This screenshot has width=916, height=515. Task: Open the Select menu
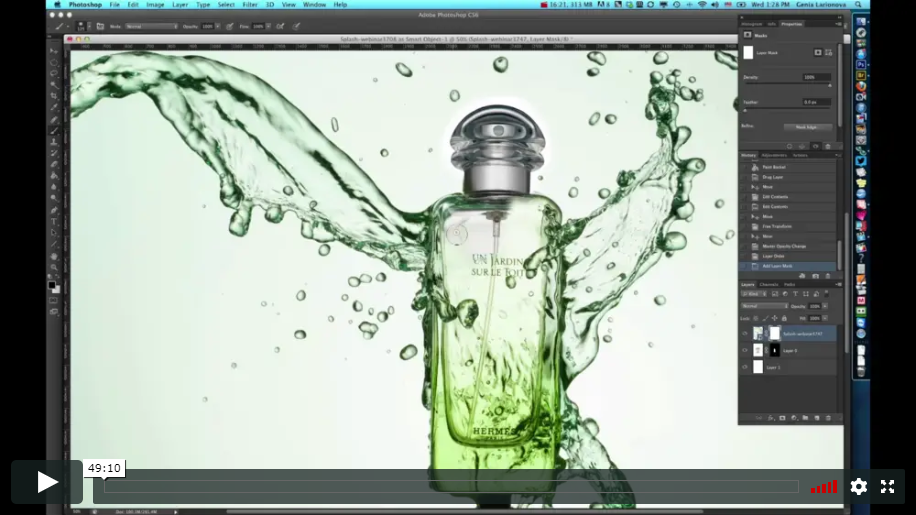(x=226, y=5)
